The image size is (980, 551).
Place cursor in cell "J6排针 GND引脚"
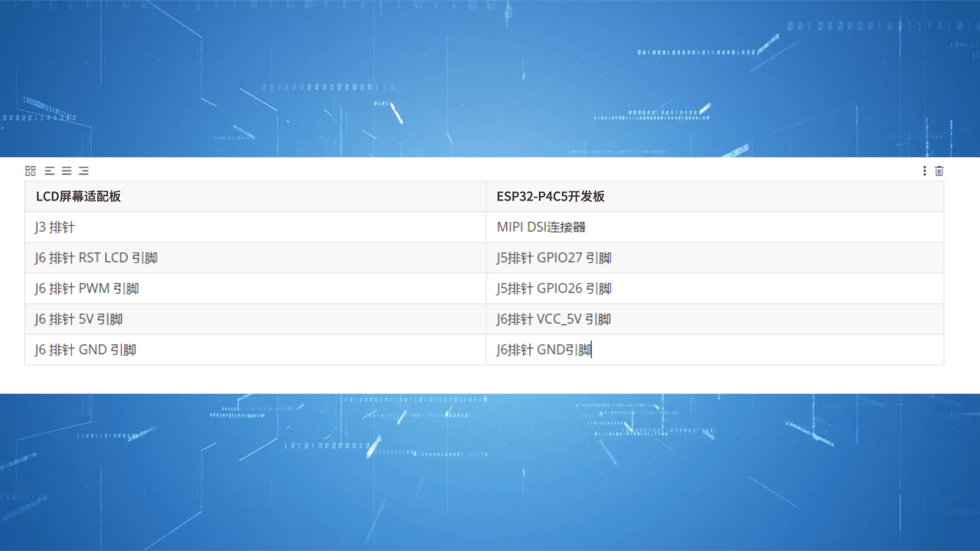point(715,350)
